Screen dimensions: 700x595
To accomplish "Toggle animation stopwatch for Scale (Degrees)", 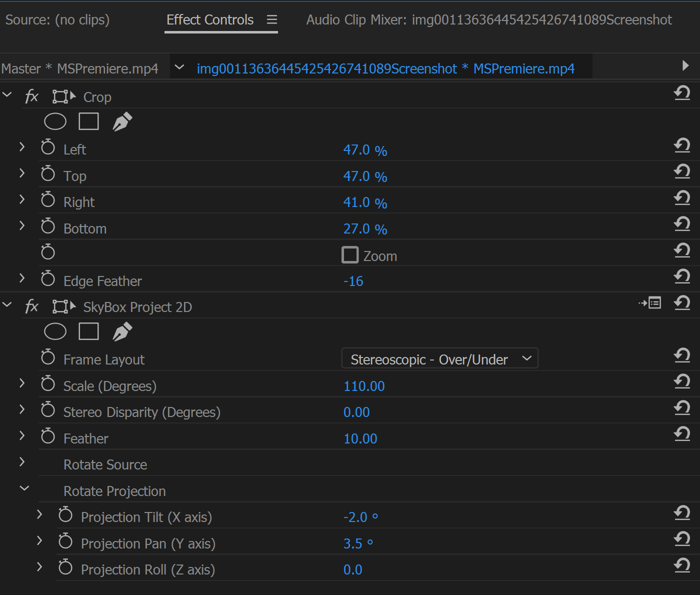I will point(48,384).
